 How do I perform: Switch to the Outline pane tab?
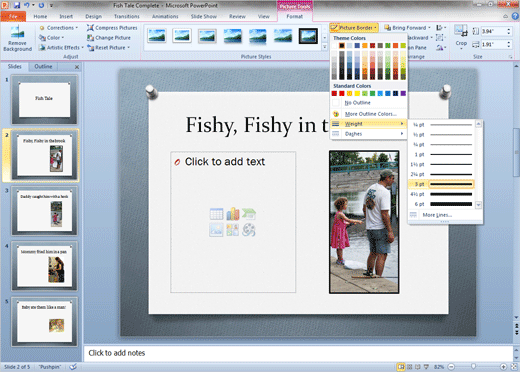(x=43, y=67)
